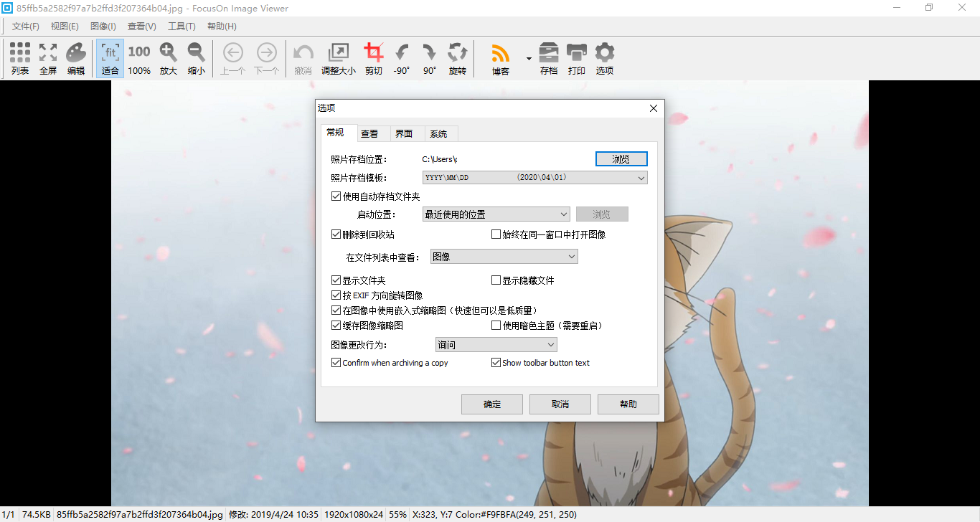Click the 1/1 image counter in status bar

(x=9, y=514)
